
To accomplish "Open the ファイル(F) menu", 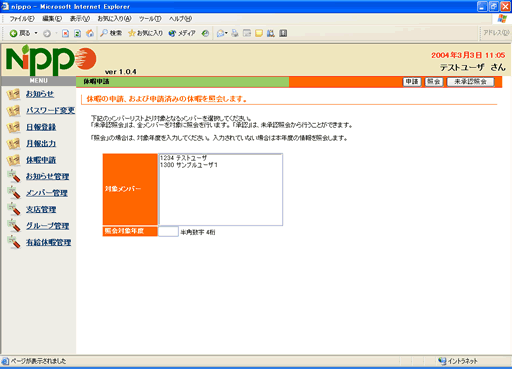I will (22, 19).
